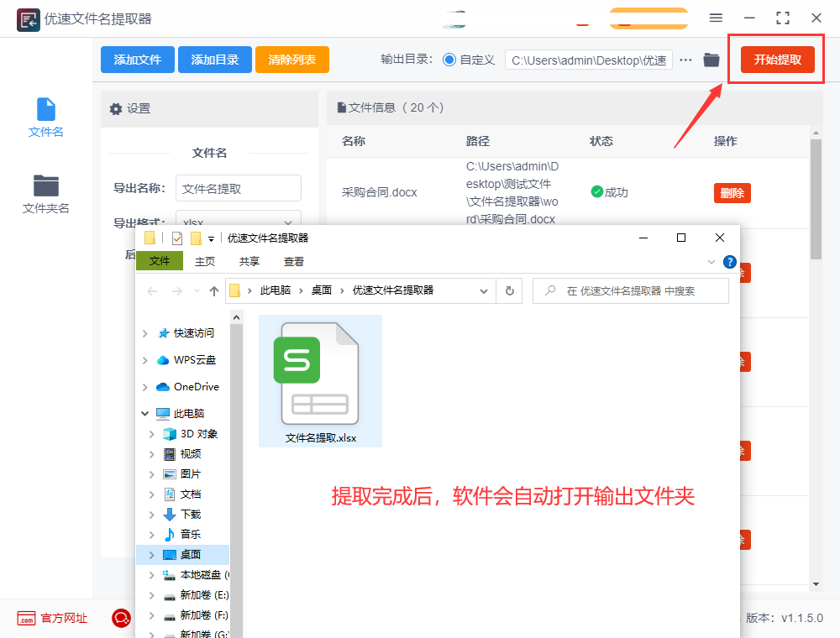This screenshot has height=638, width=840.
Task: Expand the Explorer ribbon chevron
Action: point(711,262)
